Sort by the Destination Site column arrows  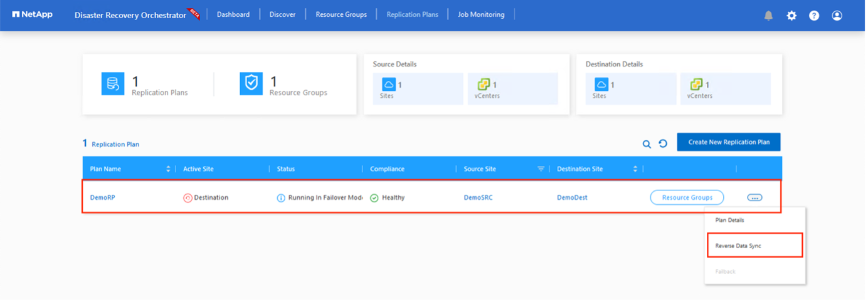tap(635, 169)
